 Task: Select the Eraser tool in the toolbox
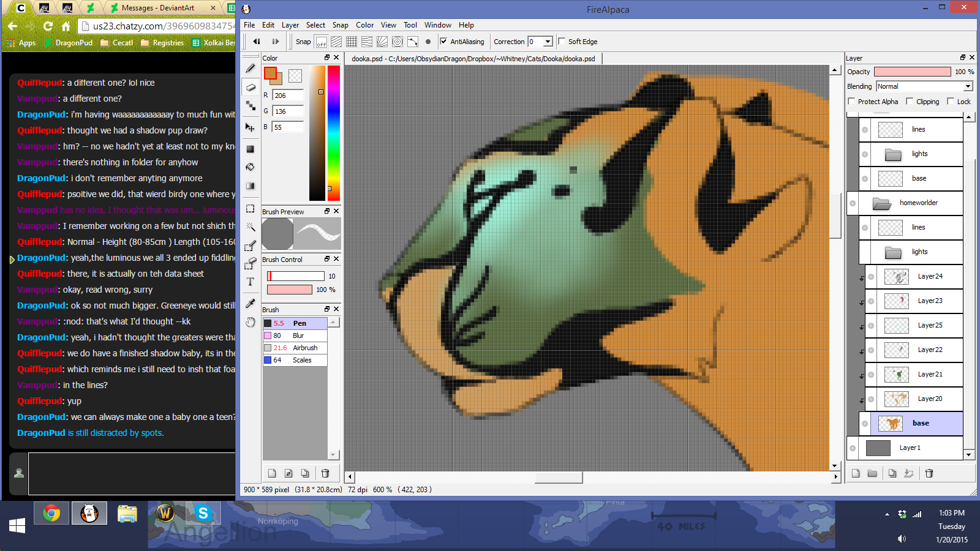click(x=250, y=88)
